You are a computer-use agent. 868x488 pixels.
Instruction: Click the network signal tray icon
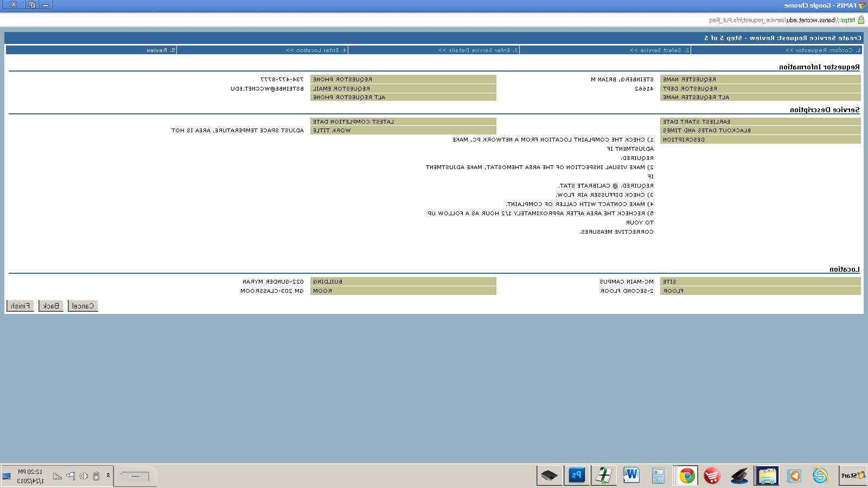point(57,476)
